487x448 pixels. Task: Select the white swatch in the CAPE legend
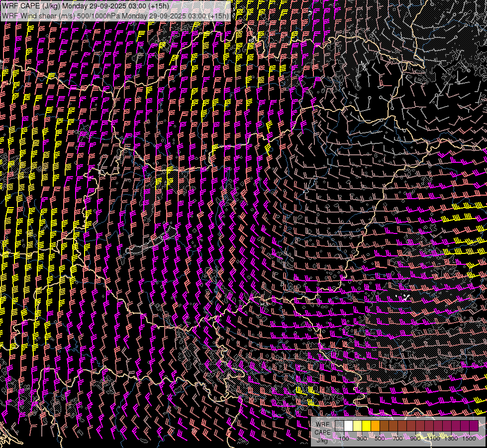pyautogui.click(x=348, y=426)
